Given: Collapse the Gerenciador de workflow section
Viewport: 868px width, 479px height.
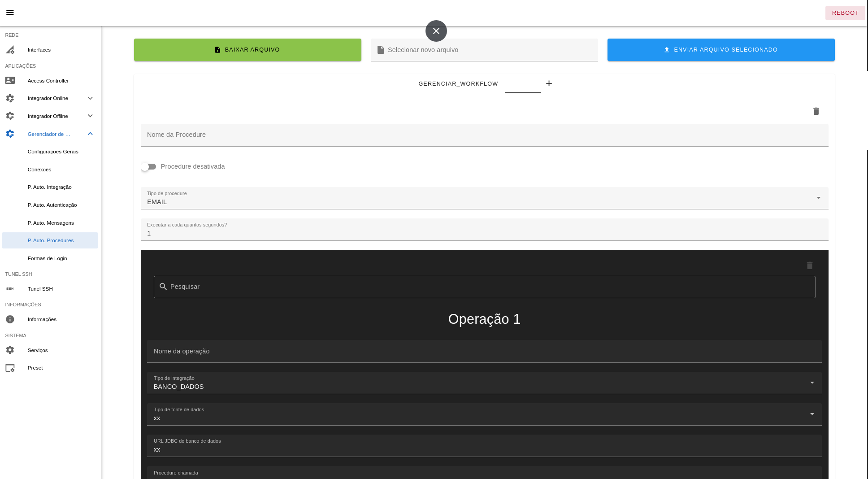Looking at the screenshot, I should click(90, 134).
